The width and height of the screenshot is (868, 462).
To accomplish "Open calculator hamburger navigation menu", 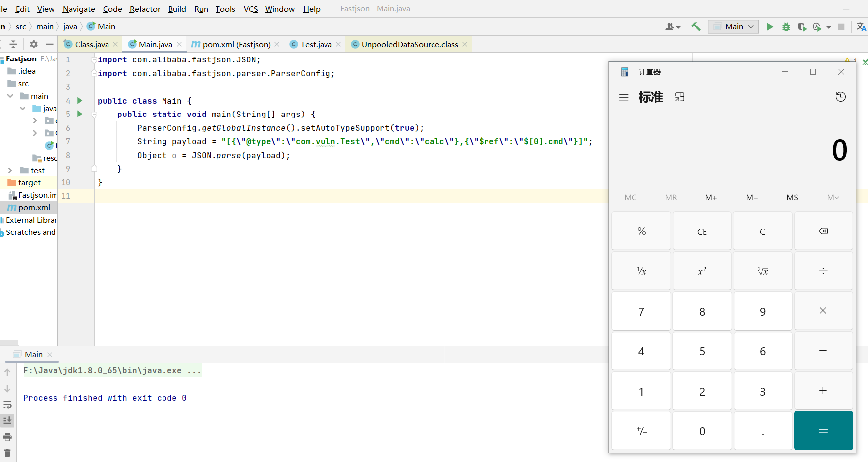I will pyautogui.click(x=624, y=97).
